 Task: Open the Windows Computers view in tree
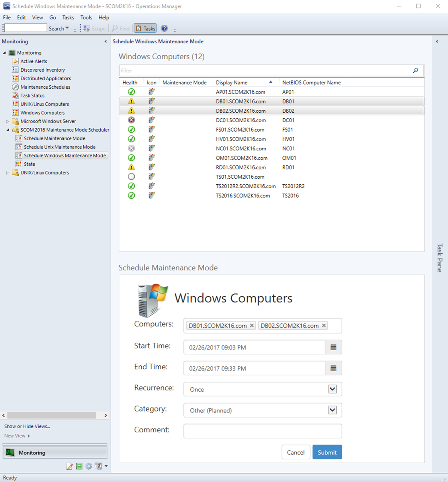coord(42,113)
